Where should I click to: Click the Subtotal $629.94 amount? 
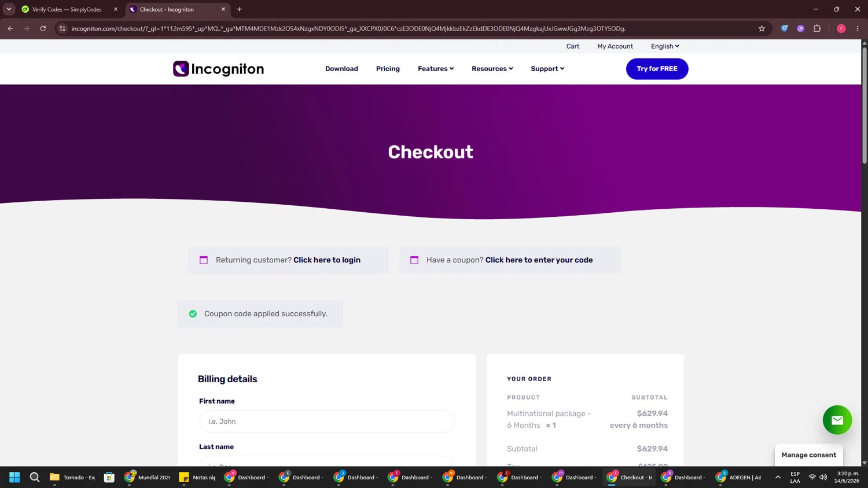pyautogui.click(x=652, y=449)
